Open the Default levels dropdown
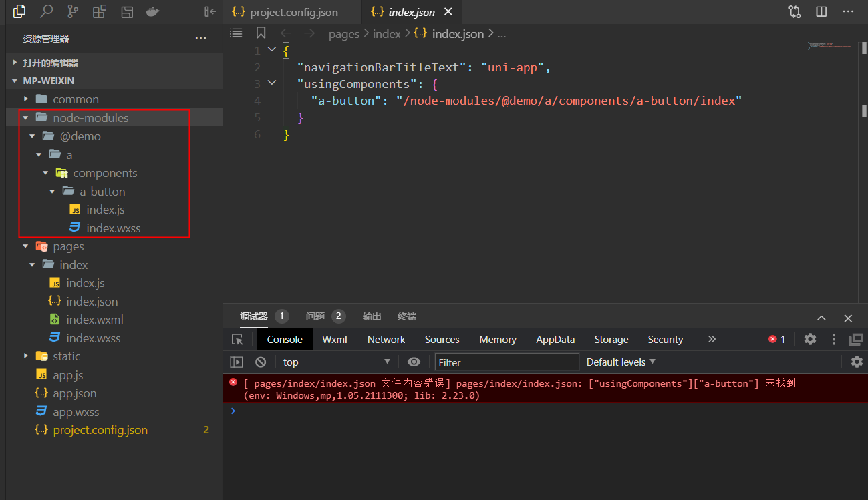The width and height of the screenshot is (868, 500). tap(621, 362)
